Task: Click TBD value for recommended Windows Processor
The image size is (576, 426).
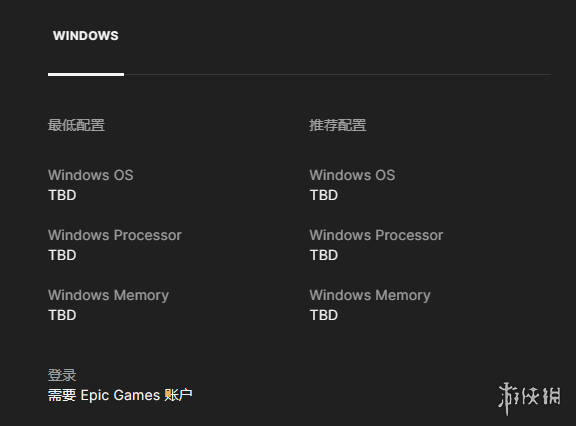Action: point(324,255)
